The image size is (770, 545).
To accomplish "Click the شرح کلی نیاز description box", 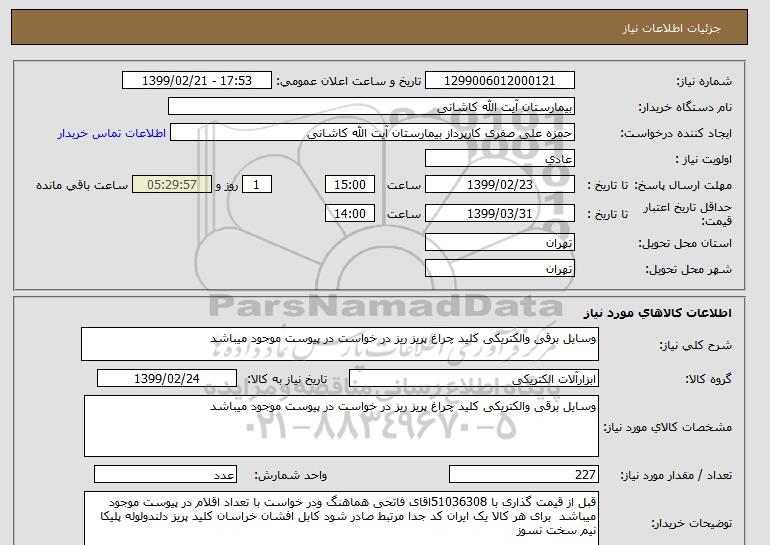I will tap(340, 344).
